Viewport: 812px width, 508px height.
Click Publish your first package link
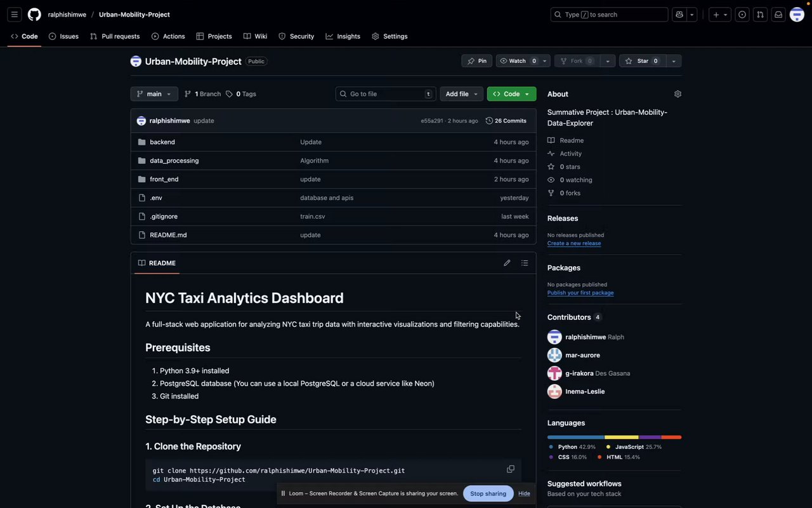coord(580,293)
